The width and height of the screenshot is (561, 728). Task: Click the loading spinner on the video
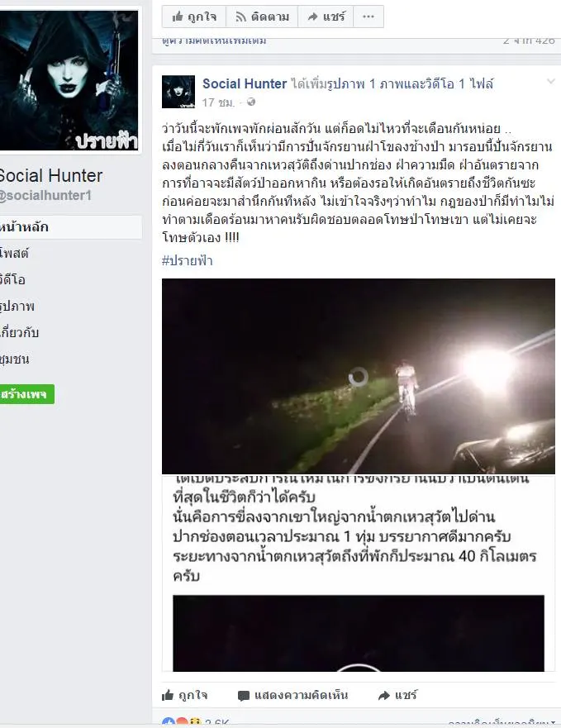[358, 377]
